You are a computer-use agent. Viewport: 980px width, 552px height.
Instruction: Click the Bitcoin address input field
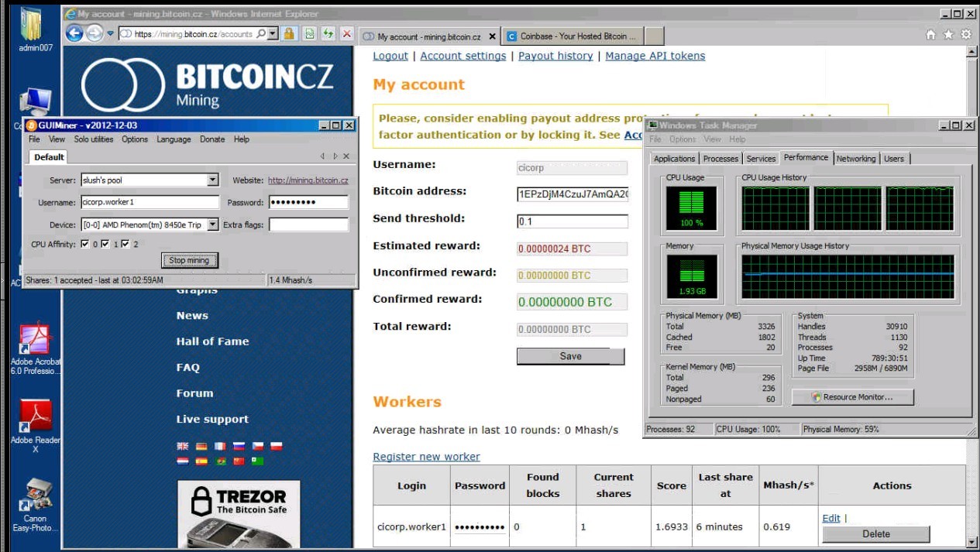coord(573,194)
